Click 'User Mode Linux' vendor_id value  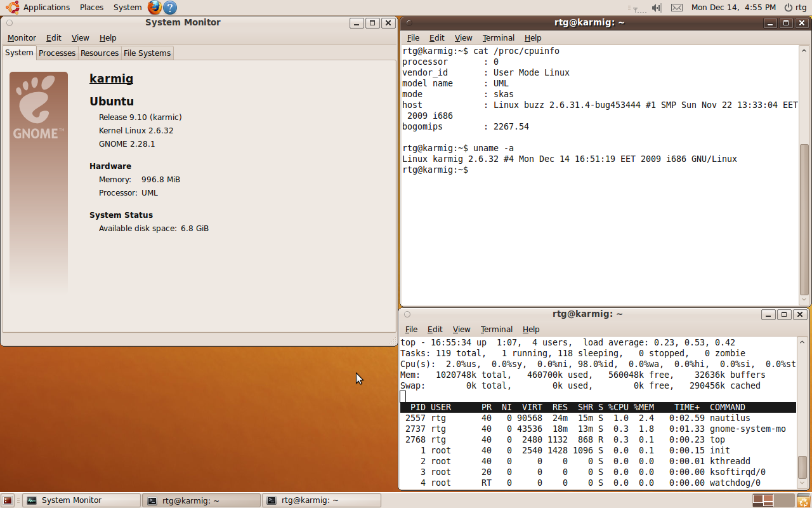click(532, 72)
